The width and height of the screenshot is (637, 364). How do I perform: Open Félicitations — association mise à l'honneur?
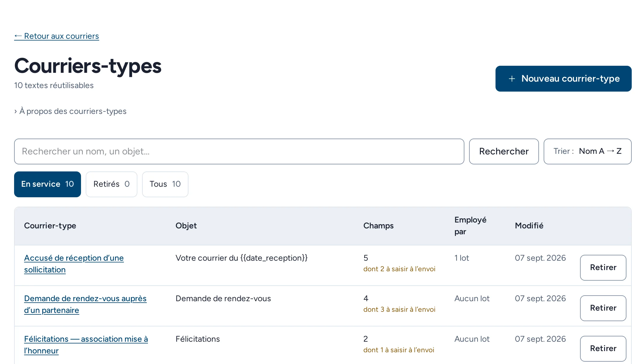[86, 345]
